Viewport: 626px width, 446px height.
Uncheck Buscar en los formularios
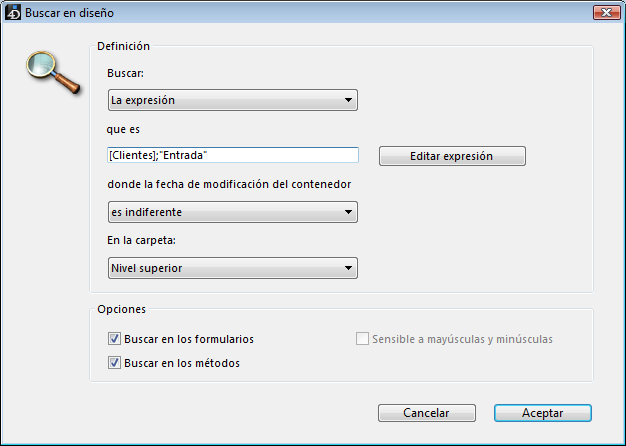(114, 339)
